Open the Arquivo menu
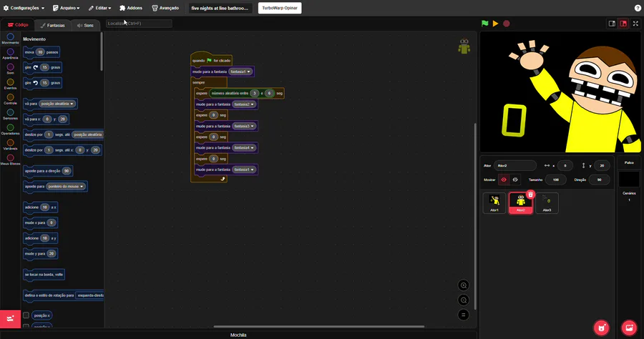Screen dimensions: 644x339 coord(66,8)
